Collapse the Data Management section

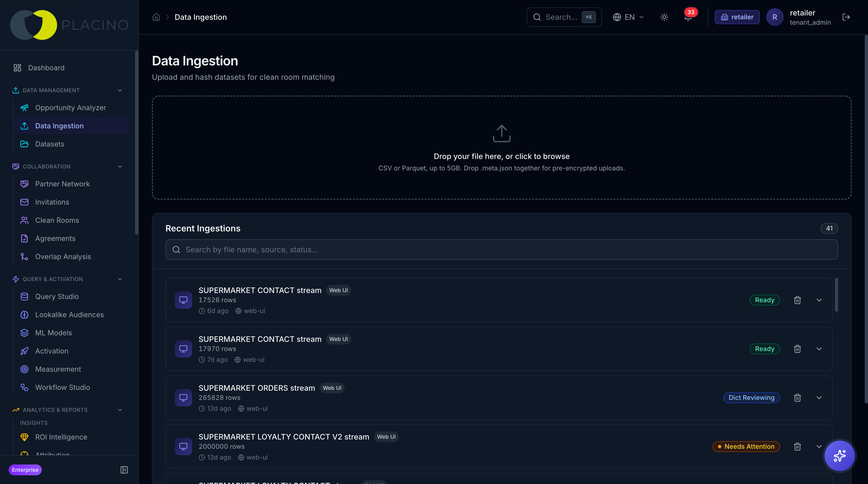coord(120,90)
